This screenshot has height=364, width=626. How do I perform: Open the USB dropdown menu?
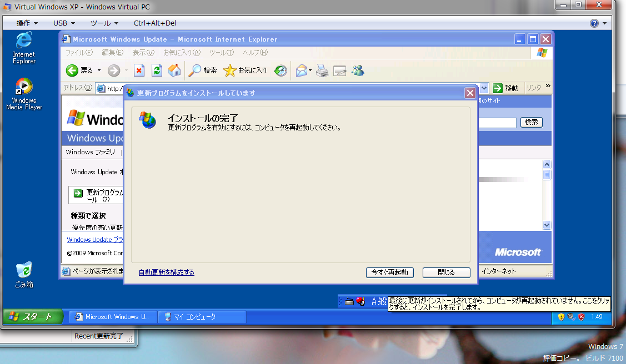coord(64,23)
